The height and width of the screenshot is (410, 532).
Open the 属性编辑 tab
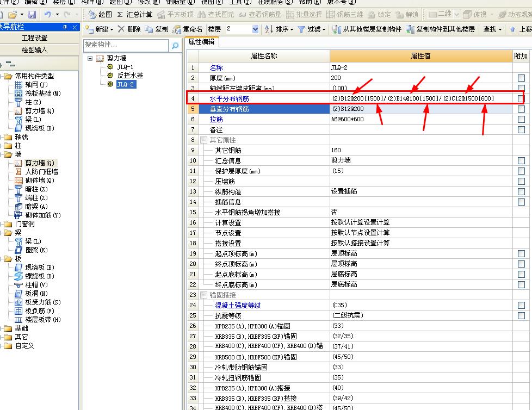pos(201,42)
